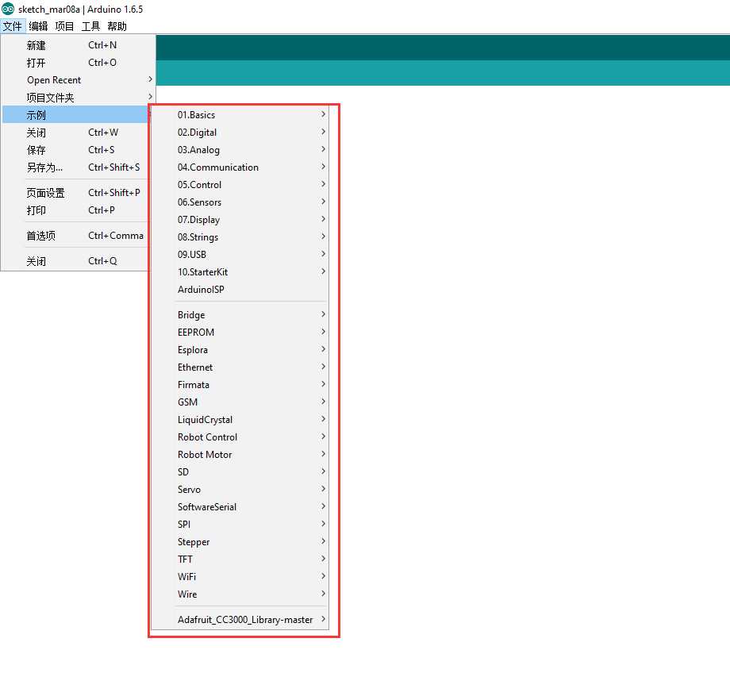This screenshot has width=730, height=700.
Task: Expand the WiFi library examples
Action: [x=240, y=577]
